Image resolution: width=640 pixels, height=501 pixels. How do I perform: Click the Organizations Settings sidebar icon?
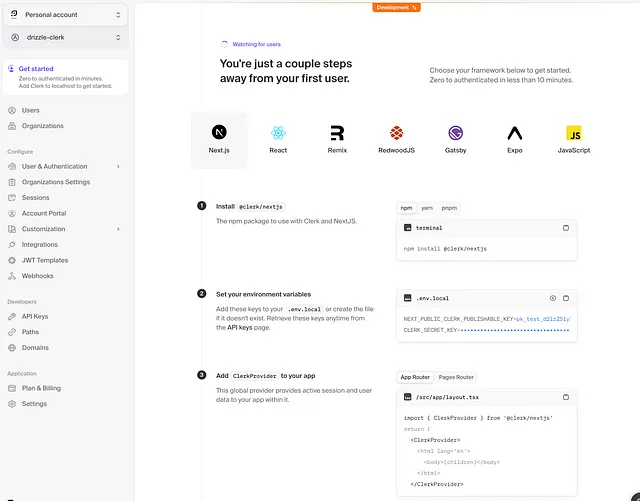click(12, 182)
